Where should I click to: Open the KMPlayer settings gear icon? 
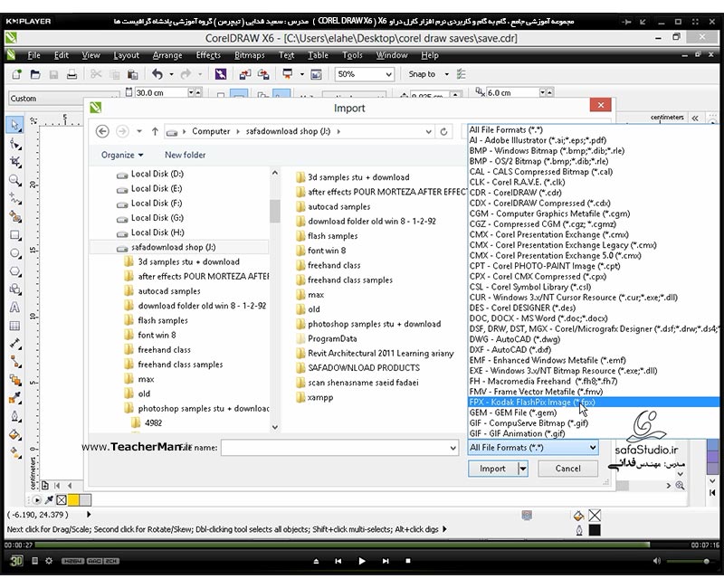coord(49,561)
